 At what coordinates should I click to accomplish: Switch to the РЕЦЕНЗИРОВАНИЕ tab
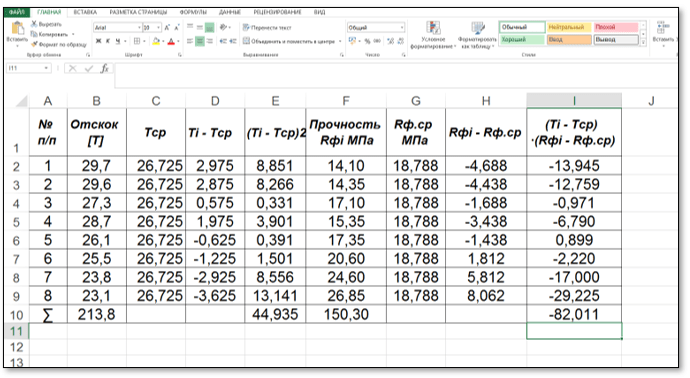(277, 12)
